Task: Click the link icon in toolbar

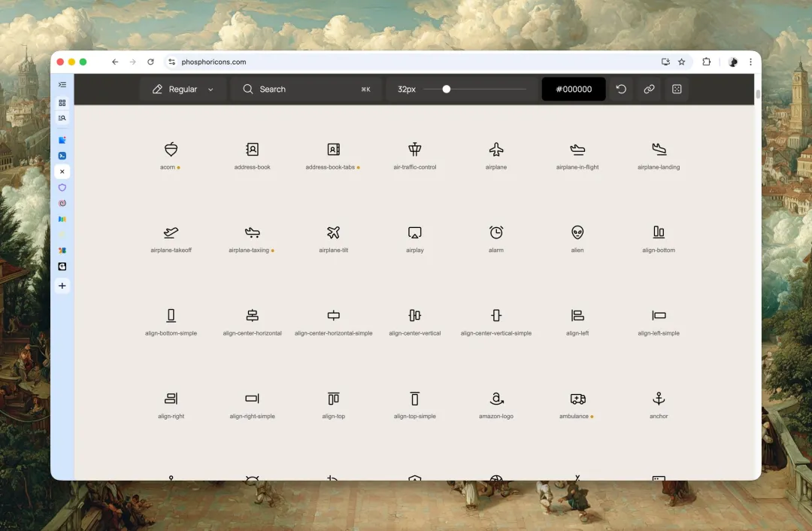Action: [649, 89]
